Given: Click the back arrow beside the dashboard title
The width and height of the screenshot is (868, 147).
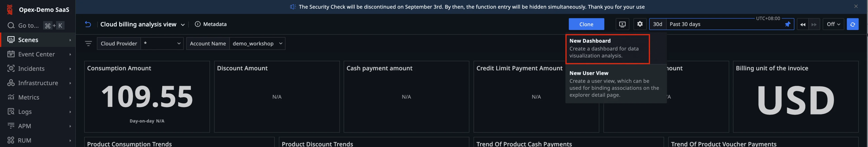Looking at the screenshot, I should click(88, 24).
